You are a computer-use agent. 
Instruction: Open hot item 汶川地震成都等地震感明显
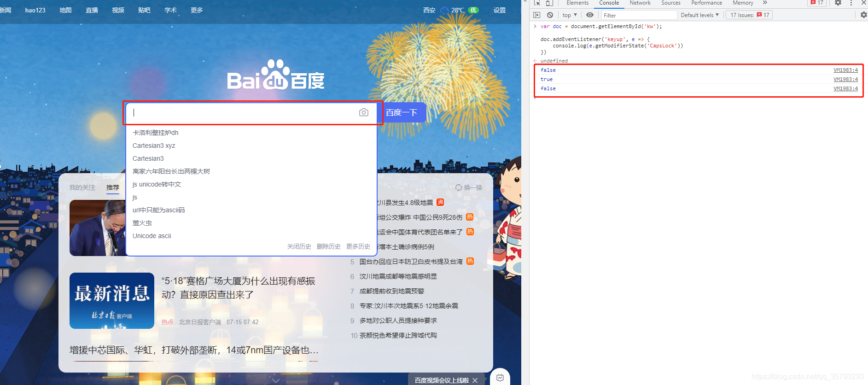[x=398, y=276]
